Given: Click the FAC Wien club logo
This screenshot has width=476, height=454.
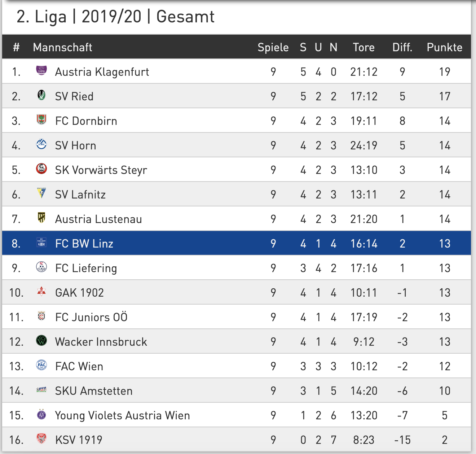Looking at the screenshot, I should click(41, 365).
